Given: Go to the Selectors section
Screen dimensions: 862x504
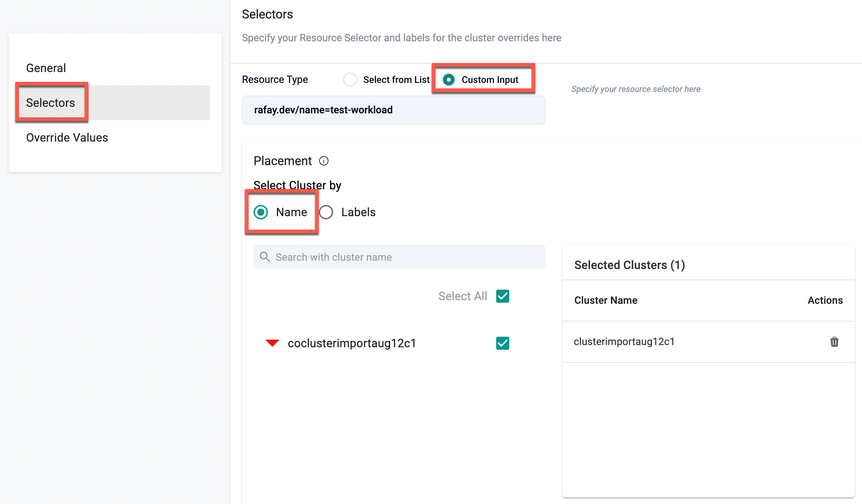Looking at the screenshot, I should [x=50, y=103].
